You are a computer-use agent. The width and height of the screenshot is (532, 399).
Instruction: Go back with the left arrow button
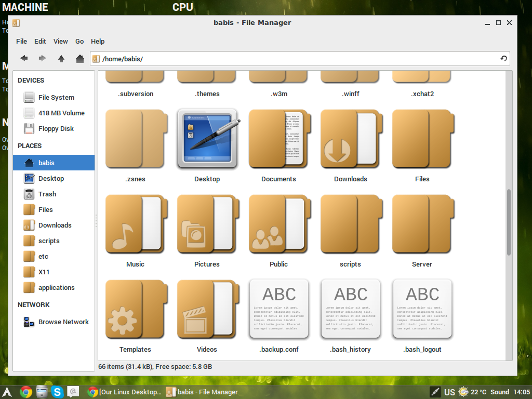point(24,58)
